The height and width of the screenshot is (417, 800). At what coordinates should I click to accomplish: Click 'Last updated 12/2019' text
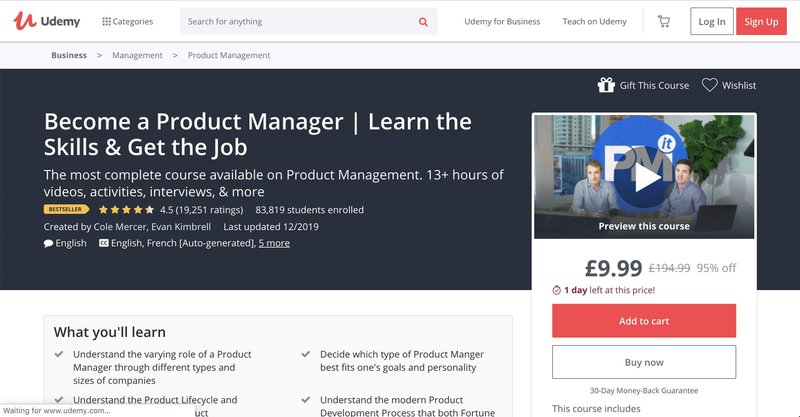[271, 227]
